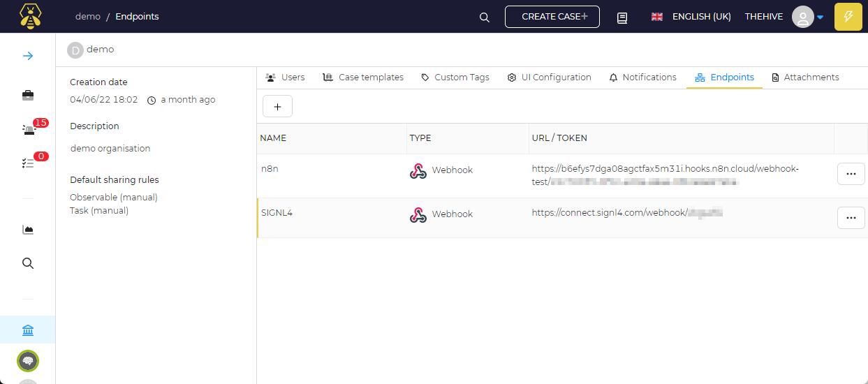Switch to Notifications tab
This screenshot has width=868, height=384.
pos(642,77)
